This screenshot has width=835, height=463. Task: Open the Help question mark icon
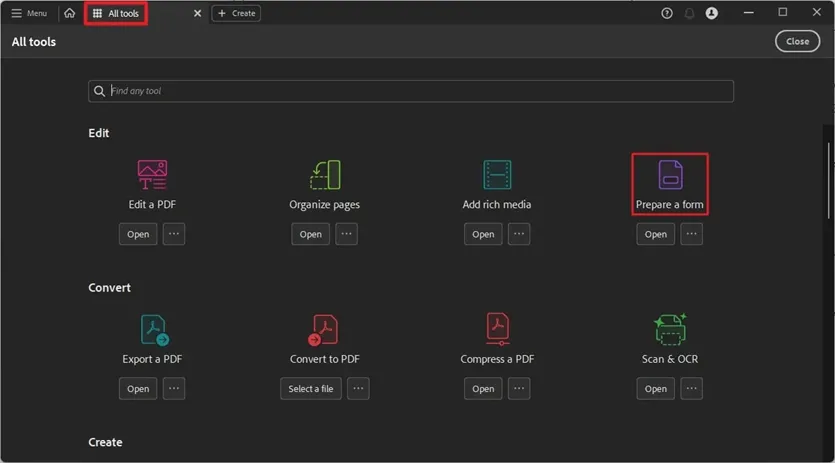[667, 13]
